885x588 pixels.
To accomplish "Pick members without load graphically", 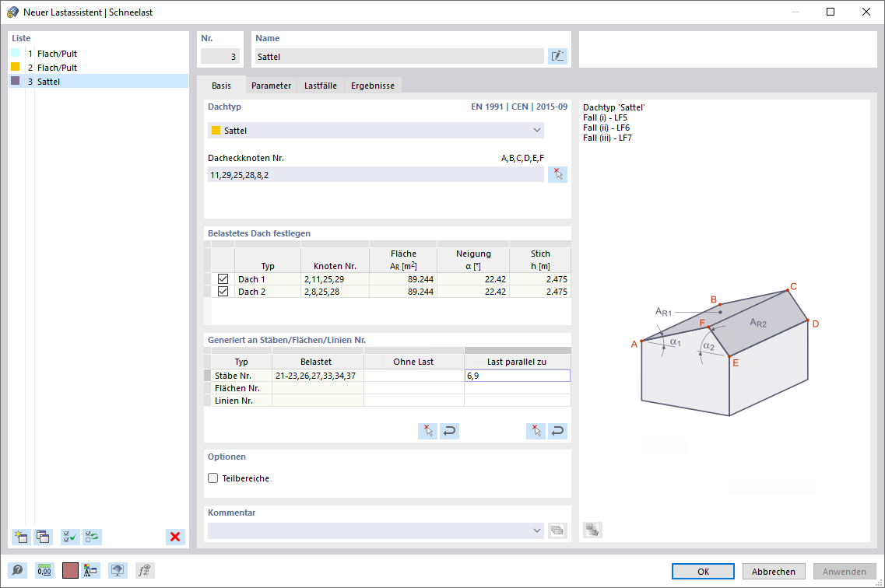I will 428,431.
